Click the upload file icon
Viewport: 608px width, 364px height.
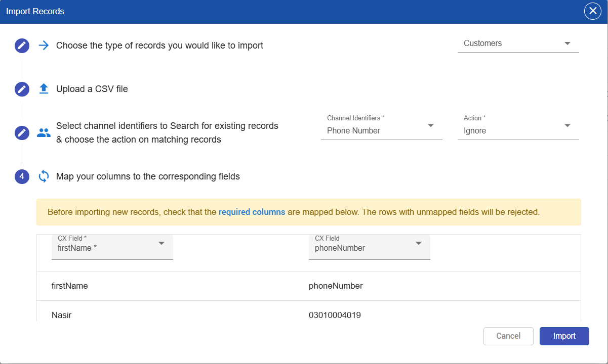pos(44,89)
